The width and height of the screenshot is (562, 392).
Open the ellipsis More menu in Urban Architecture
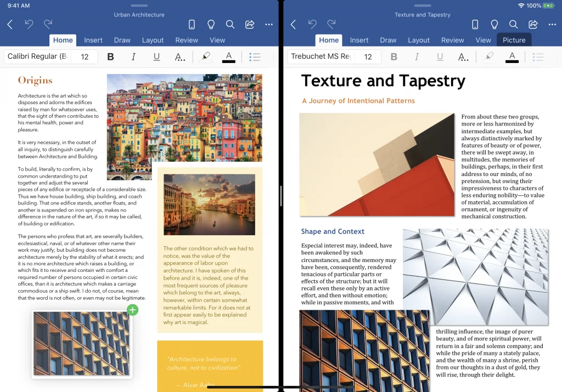tap(268, 24)
